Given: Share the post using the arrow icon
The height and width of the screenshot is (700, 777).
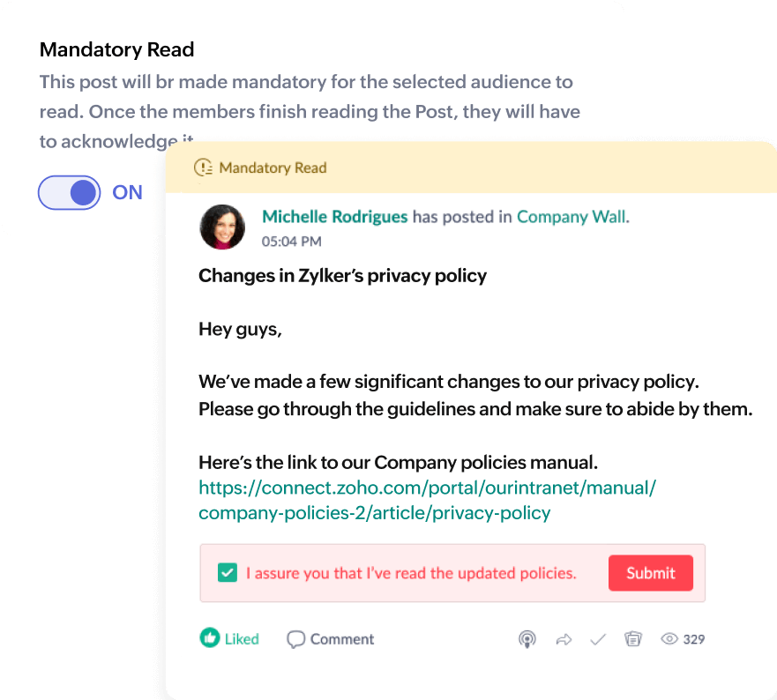Looking at the screenshot, I should click(x=564, y=639).
